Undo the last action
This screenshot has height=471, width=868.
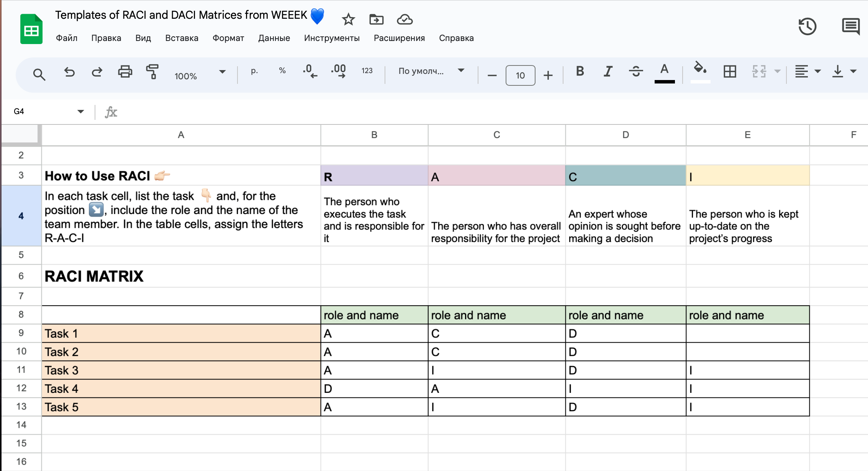tap(69, 72)
